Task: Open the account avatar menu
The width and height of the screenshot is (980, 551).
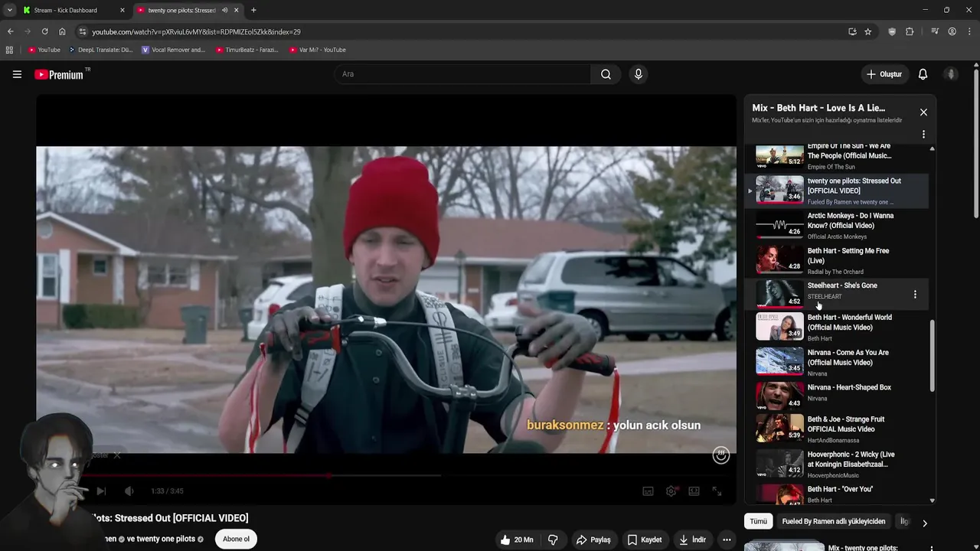Action: point(951,74)
